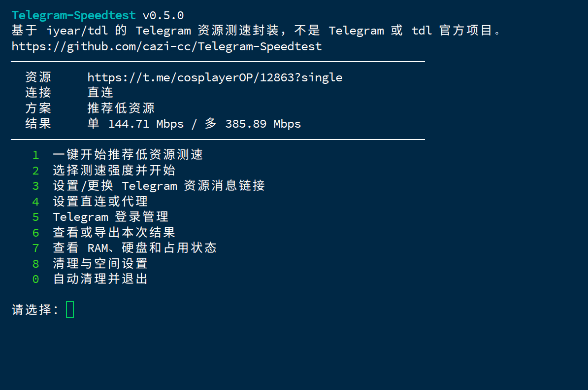Select option 6 查看或导出本次结果
The height and width of the screenshot is (390, 588).
[x=114, y=233]
